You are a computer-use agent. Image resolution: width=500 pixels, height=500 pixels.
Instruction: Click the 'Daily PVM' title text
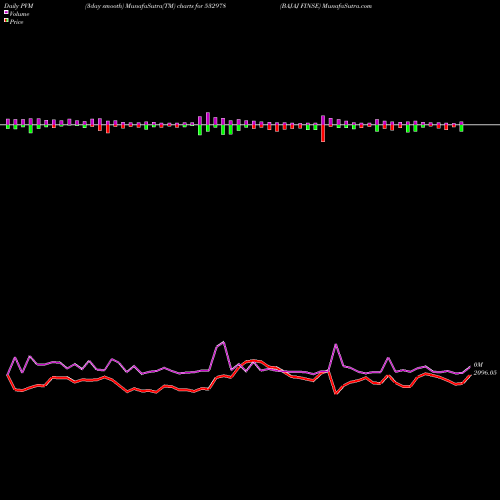point(19,6)
